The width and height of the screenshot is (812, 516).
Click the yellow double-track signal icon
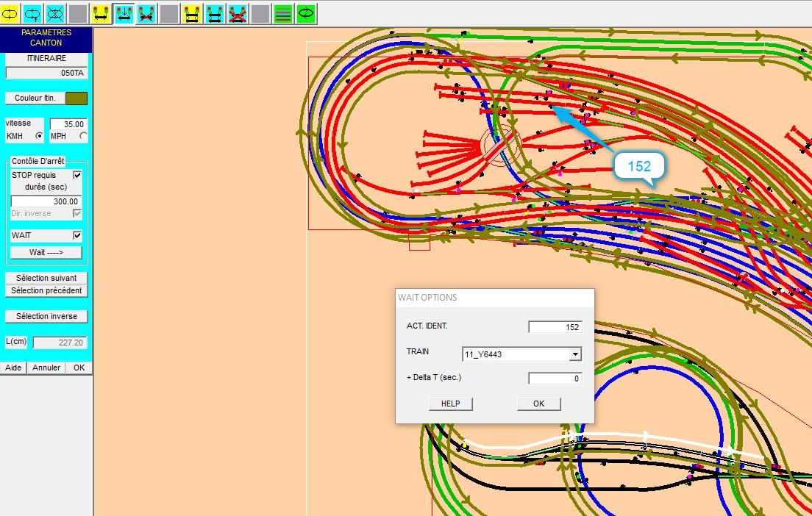192,14
